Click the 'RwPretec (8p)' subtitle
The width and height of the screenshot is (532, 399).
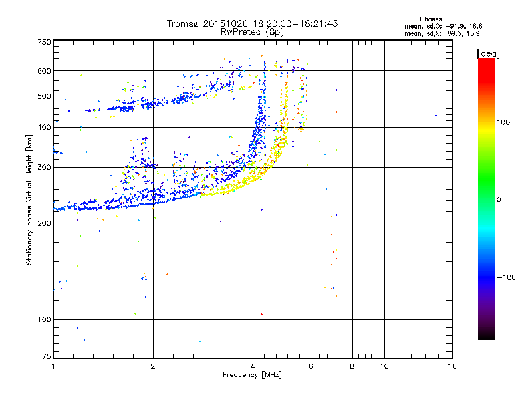pos(252,32)
